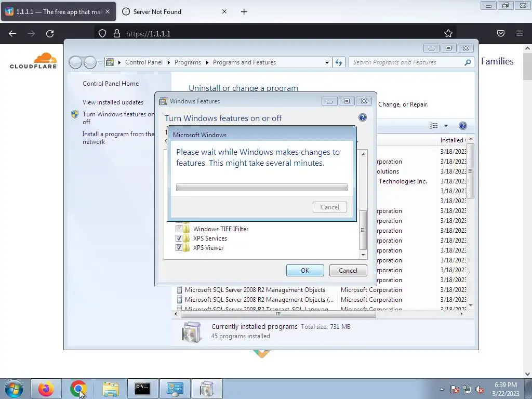This screenshot has height=399, width=532.
Task: Click features list scroll up arrow
Action: [363, 154]
